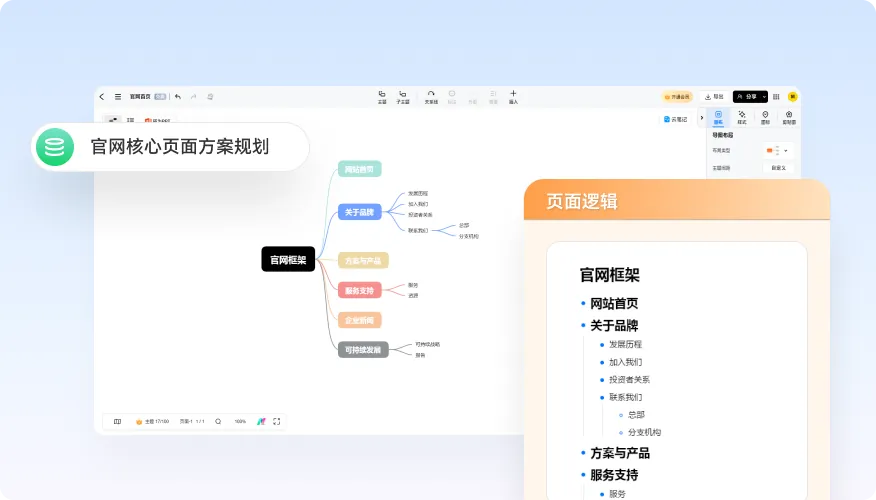Click the 关联线 relationship line tool

coord(431,97)
